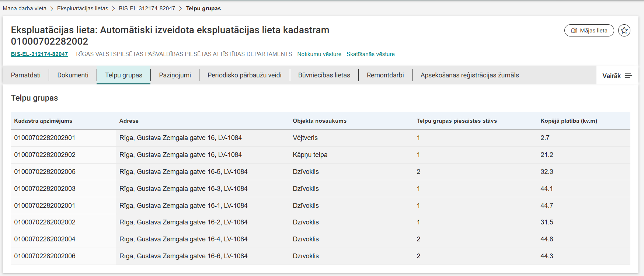Expand the Vairāk menu
Screen dimensions: 644x276
(x=617, y=76)
